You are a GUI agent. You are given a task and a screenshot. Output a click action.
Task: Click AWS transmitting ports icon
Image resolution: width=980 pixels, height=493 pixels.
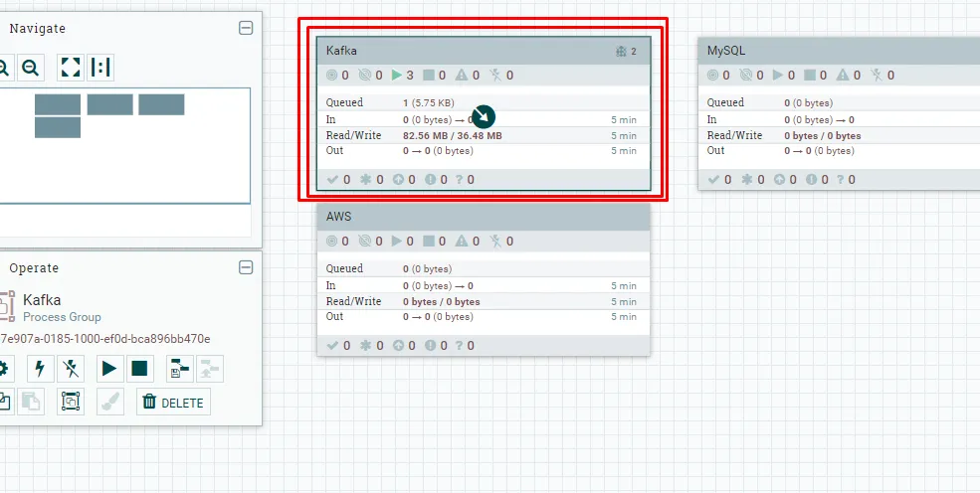pyautogui.click(x=332, y=241)
